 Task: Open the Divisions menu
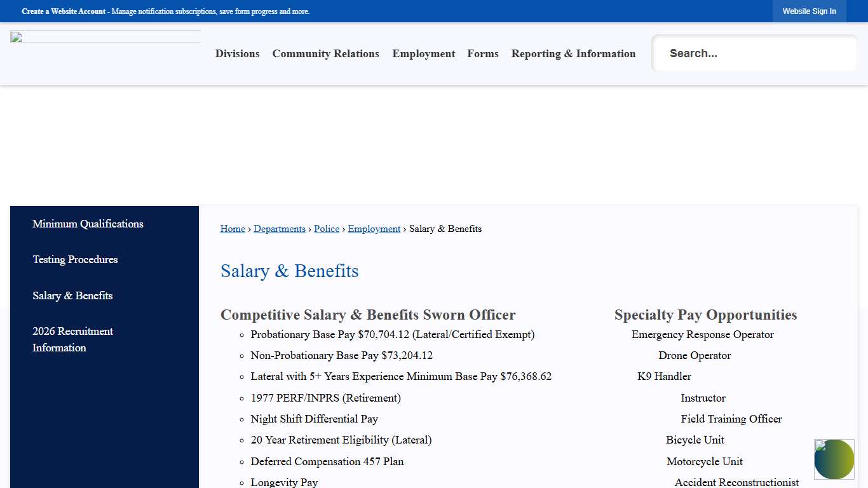click(237, 53)
